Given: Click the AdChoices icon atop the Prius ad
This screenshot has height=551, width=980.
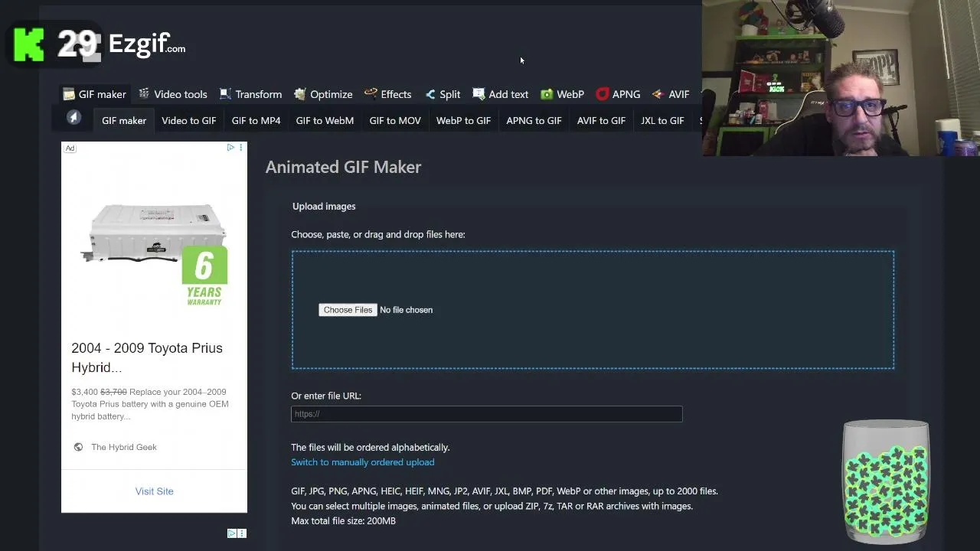Looking at the screenshot, I should (x=230, y=147).
